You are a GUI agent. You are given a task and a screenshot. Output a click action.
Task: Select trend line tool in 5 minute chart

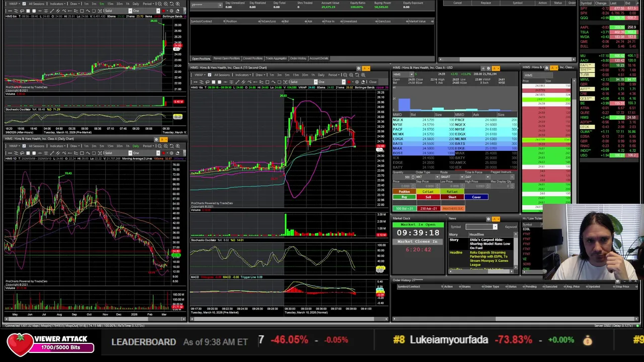[52, 11]
